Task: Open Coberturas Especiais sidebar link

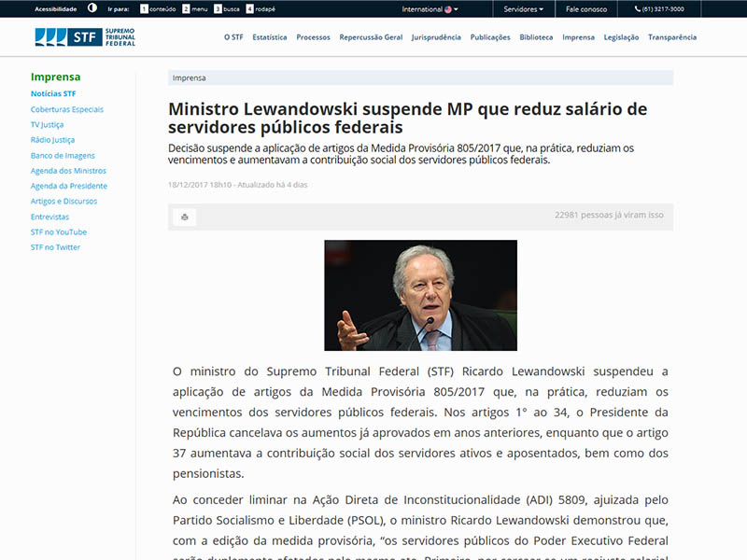Action: (x=67, y=109)
